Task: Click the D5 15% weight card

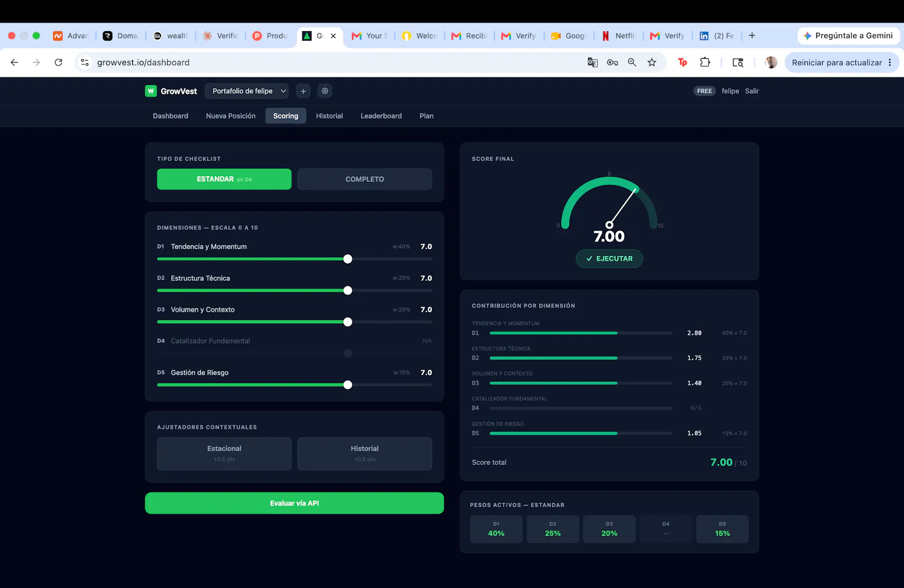Action: click(x=722, y=529)
